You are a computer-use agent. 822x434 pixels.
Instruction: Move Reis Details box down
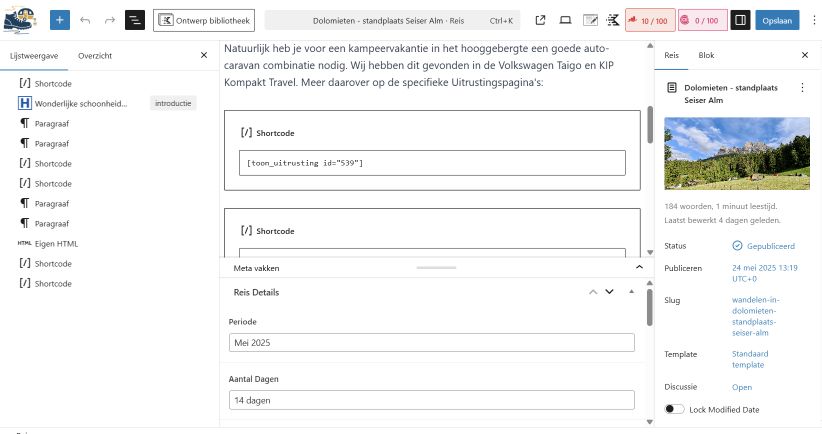click(609, 292)
